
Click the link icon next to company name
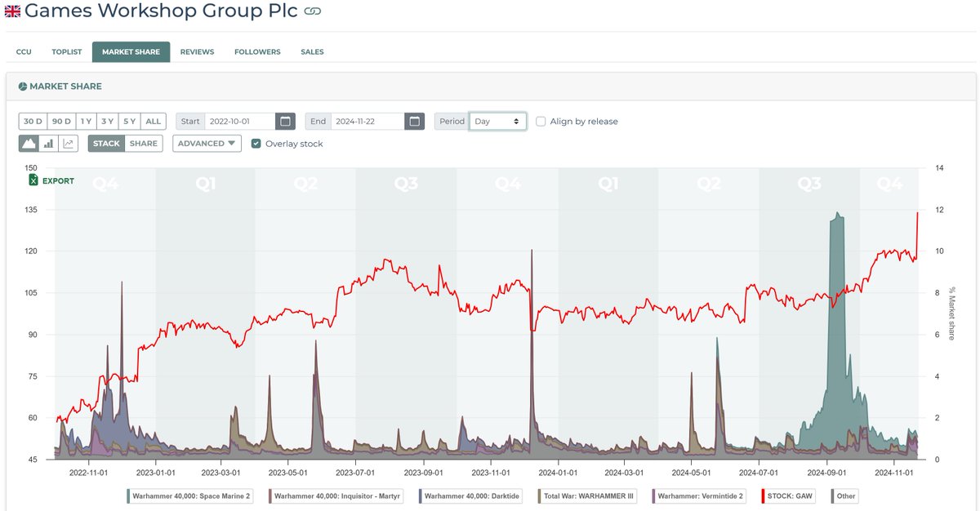click(x=312, y=11)
